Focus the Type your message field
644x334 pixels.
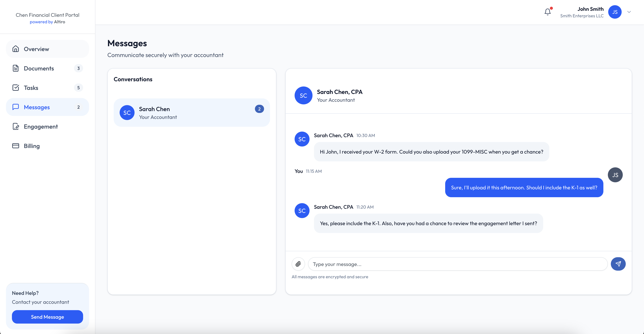[x=457, y=264]
